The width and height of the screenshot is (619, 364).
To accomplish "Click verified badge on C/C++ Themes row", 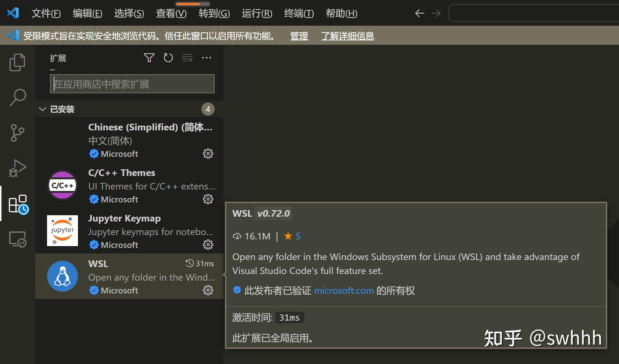I will 94,199.
